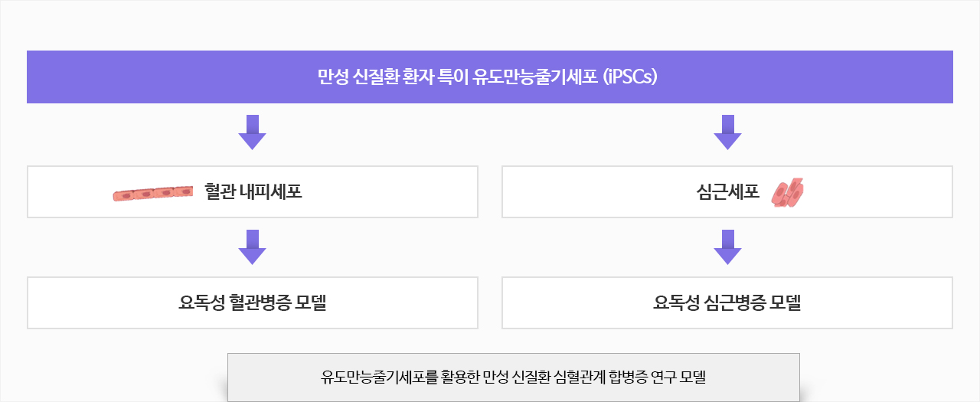Click the red endothelial cell strip icon
Viewport: 980px width, 402px height.
(152, 194)
